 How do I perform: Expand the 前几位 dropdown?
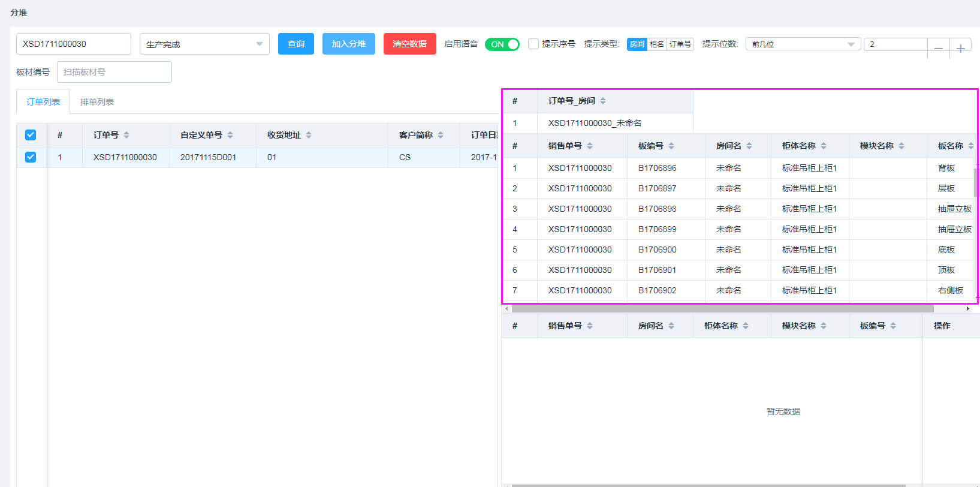click(803, 44)
